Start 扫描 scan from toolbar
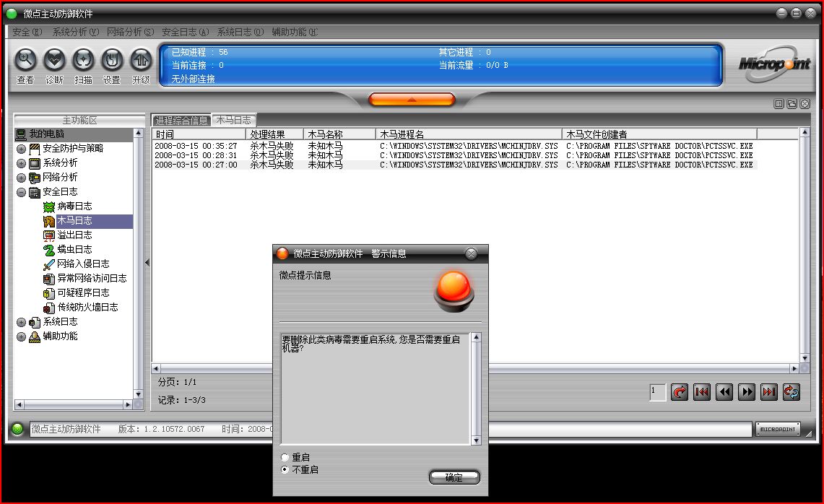 [x=83, y=60]
